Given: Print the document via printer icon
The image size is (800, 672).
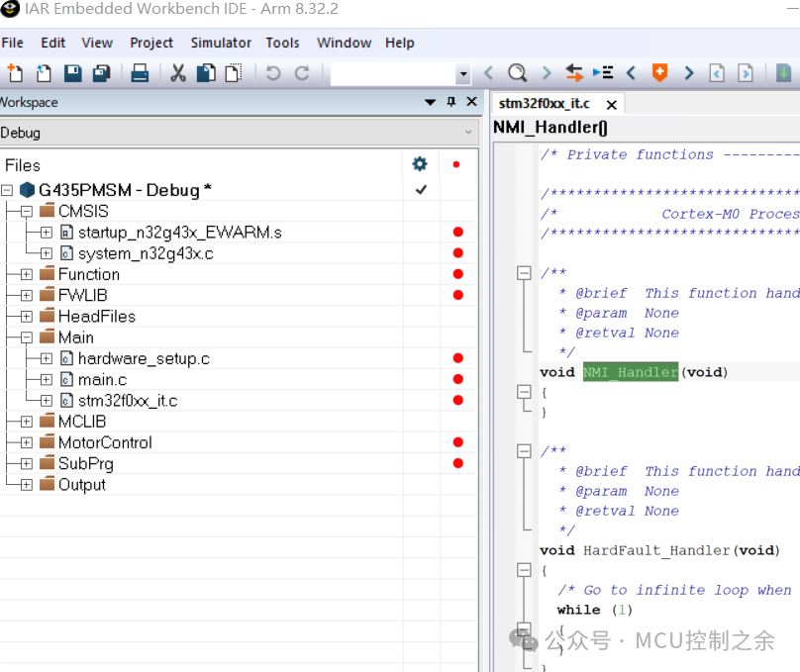Looking at the screenshot, I should [x=140, y=73].
